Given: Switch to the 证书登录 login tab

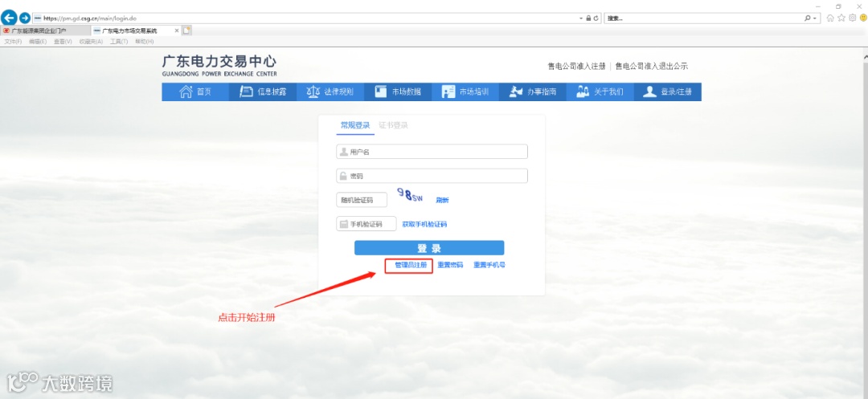Looking at the screenshot, I should pos(394,125).
